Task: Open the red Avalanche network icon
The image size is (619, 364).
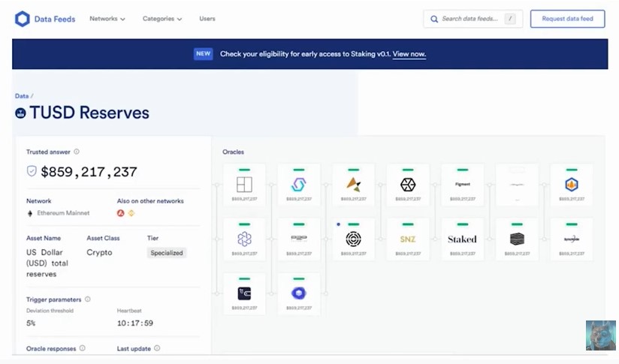Action: pyautogui.click(x=121, y=213)
